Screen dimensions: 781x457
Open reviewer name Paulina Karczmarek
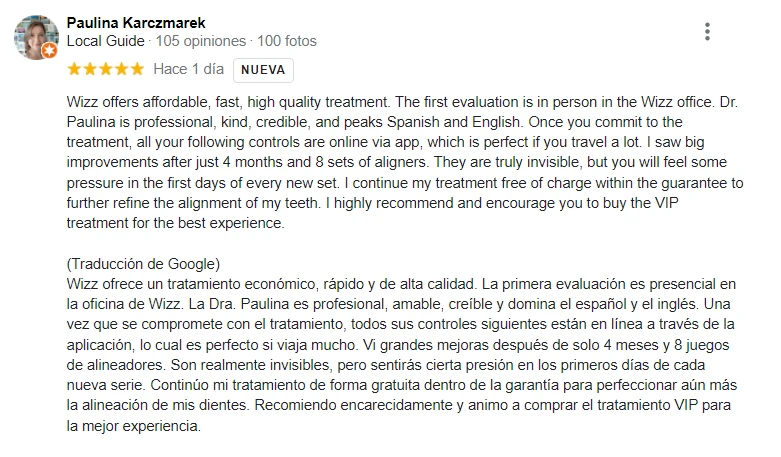(136, 22)
